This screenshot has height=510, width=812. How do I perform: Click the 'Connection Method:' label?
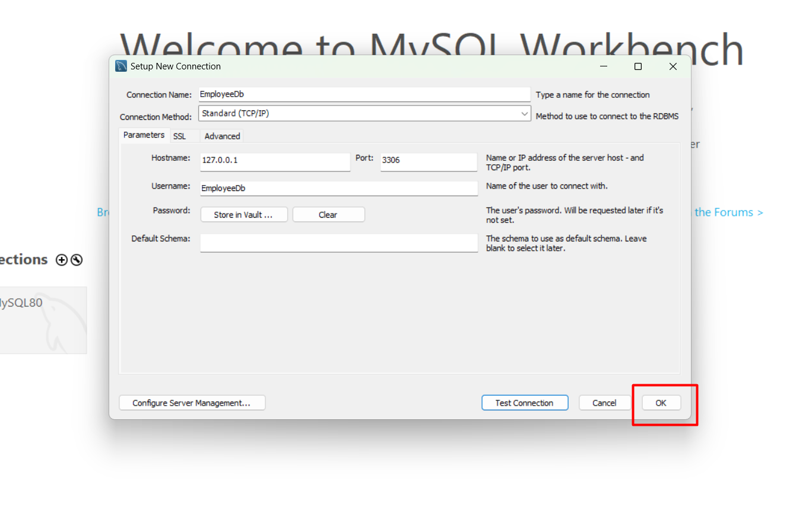[x=156, y=117]
